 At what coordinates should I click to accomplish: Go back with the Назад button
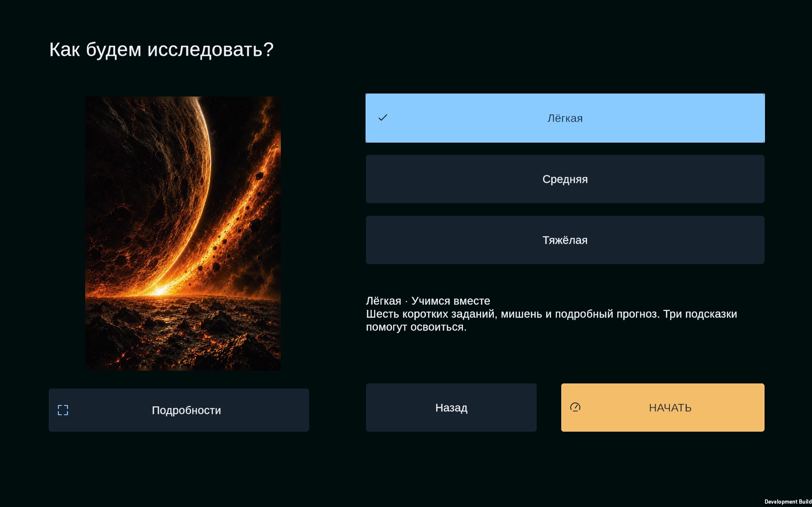(x=451, y=408)
